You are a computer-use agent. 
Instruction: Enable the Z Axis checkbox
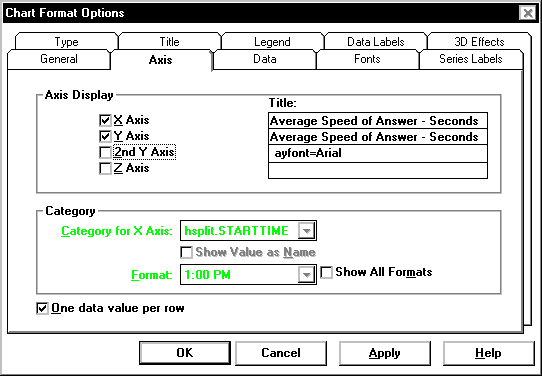[x=105, y=168]
